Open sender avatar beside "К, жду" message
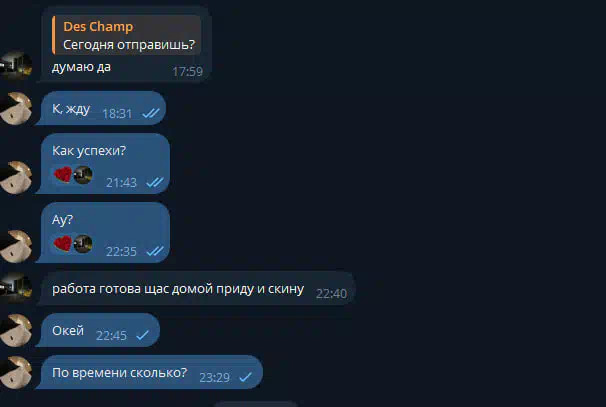 [16, 109]
